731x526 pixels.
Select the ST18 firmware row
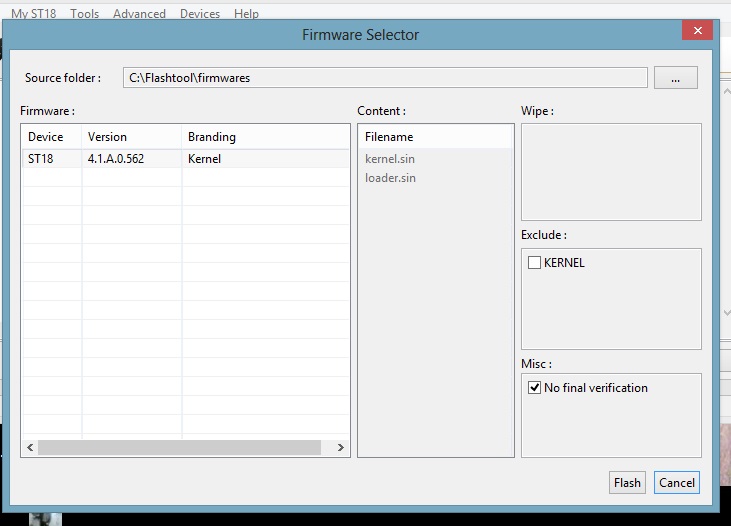(186, 159)
